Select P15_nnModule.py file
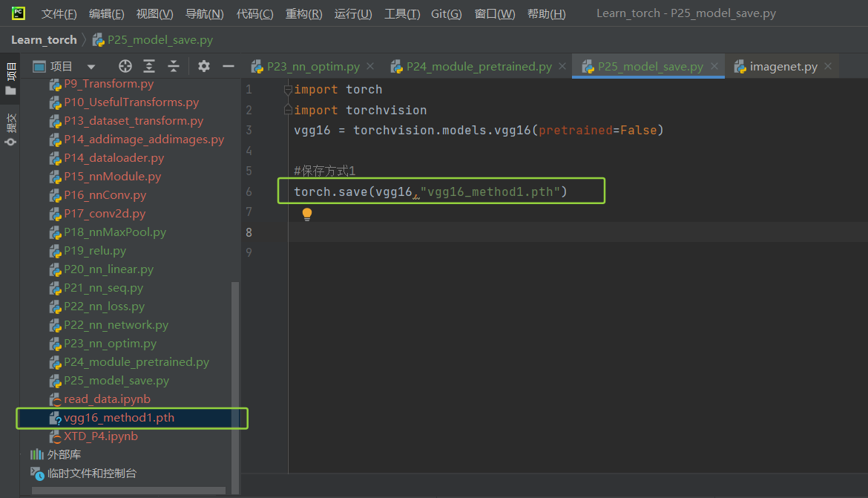 (112, 177)
